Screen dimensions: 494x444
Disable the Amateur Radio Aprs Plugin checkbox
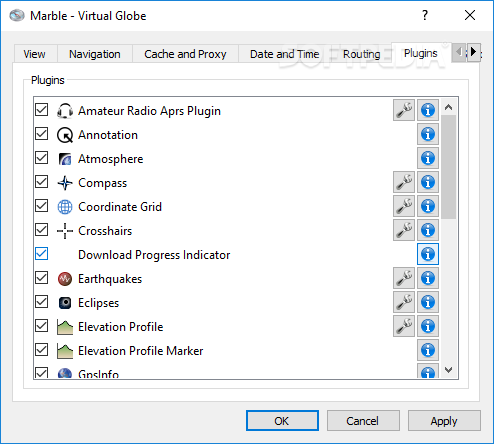(x=42, y=110)
